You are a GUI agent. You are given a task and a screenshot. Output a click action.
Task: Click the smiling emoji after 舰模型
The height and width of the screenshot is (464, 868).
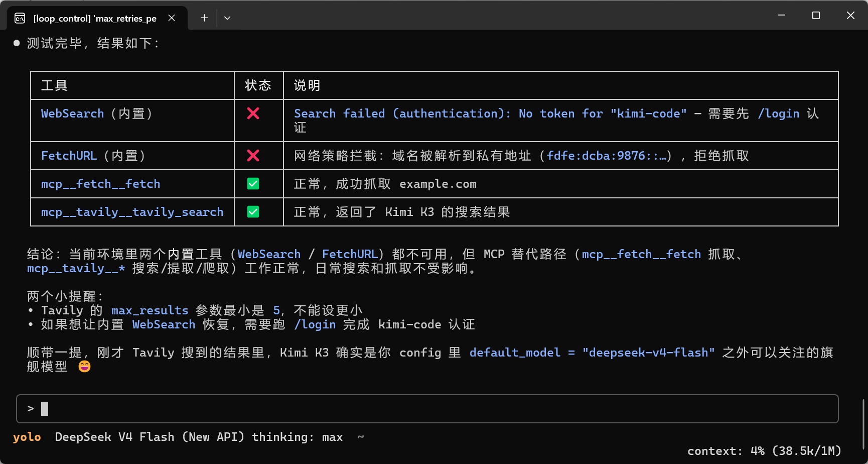pos(85,367)
